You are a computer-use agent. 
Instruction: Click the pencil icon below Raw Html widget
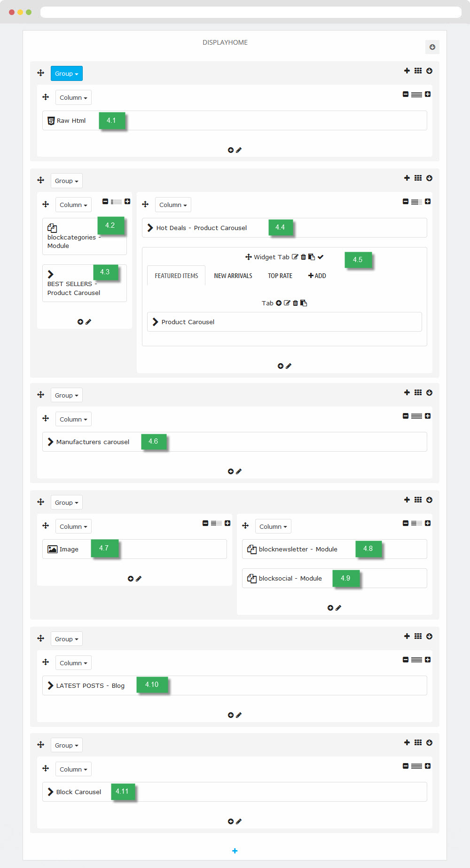point(239,150)
